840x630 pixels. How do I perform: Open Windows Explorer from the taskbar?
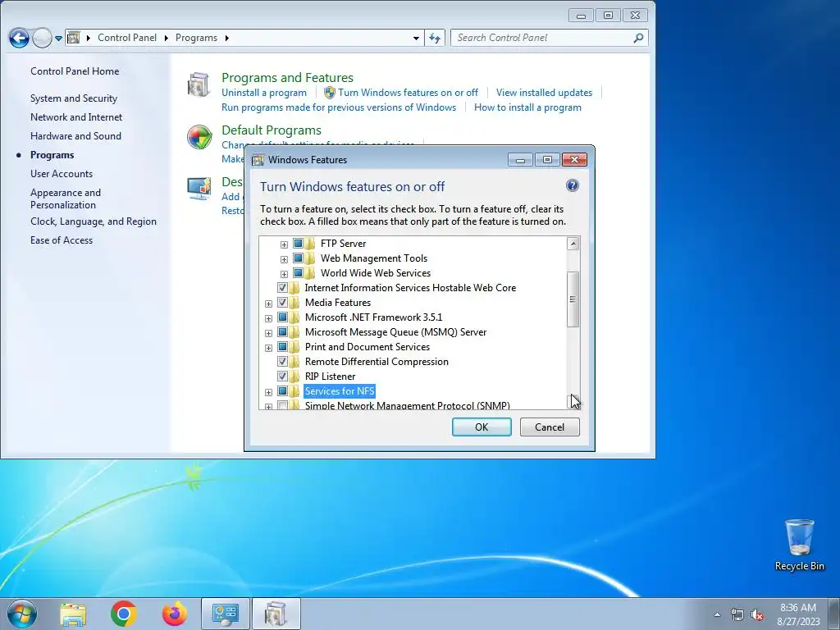pos(73,614)
